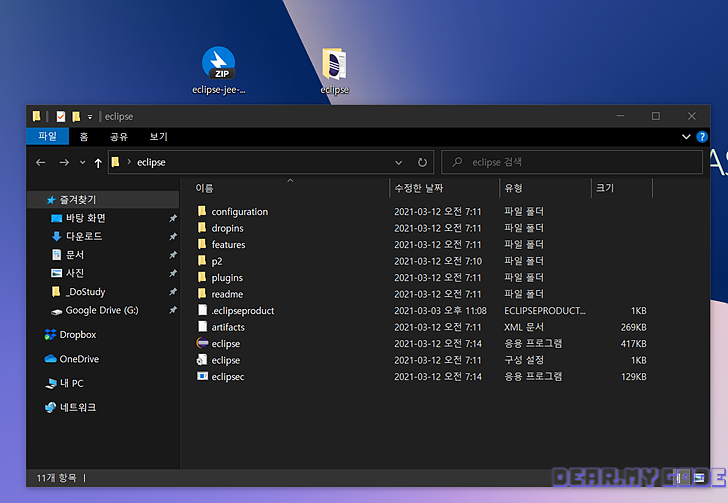Viewport: 728px width, 503px height.
Task: Refresh the eclipse folder view
Action: point(422,162)
